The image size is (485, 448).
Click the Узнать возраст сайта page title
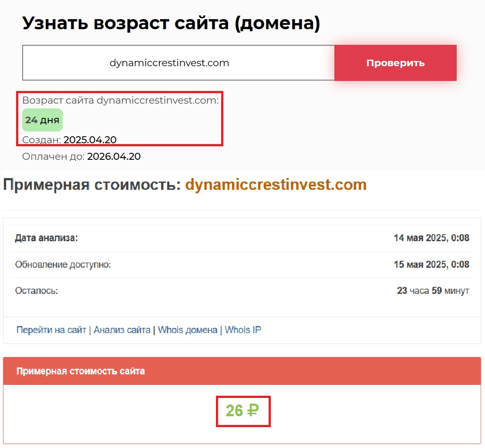(x=171, y=23)
